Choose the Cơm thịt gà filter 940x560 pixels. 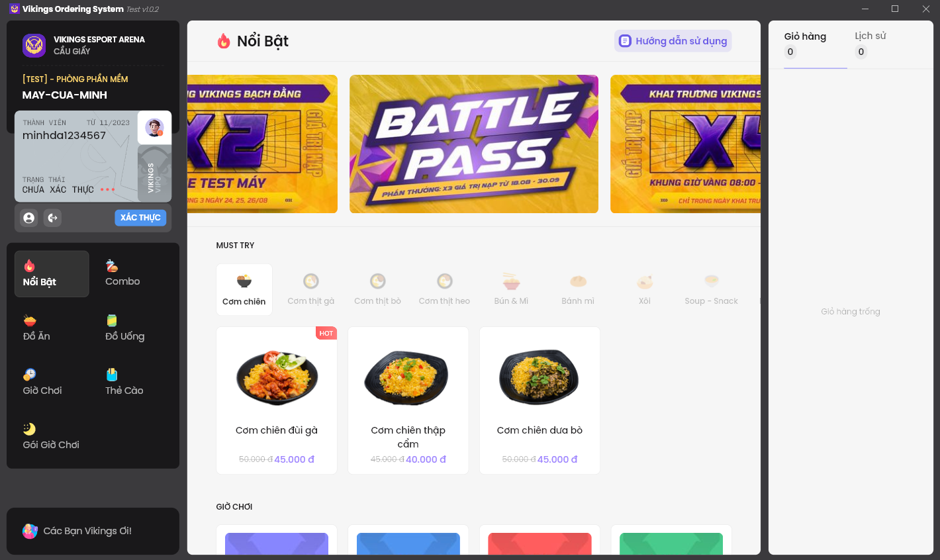[x=311, y=289]
